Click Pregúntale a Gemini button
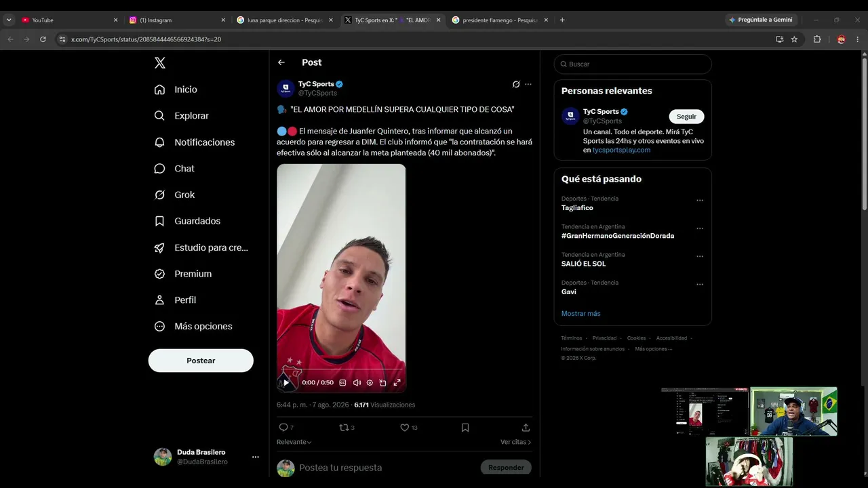The image size is (868, 488). click(x=760, y=20)
